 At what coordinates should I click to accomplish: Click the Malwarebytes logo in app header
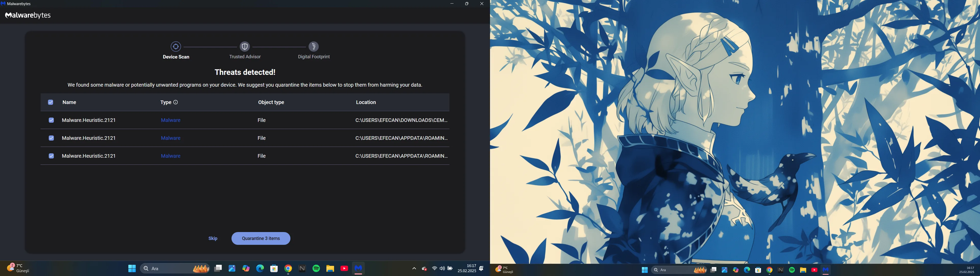point(28,15)
